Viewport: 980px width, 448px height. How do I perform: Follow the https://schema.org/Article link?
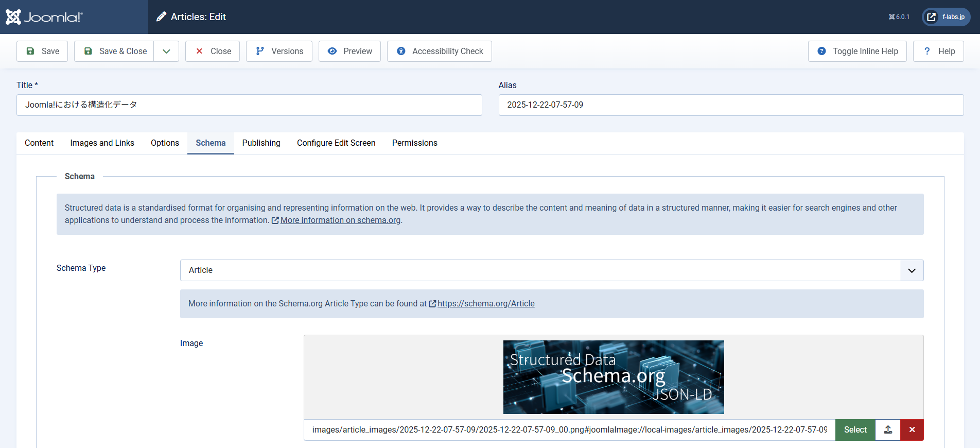tap(485, 304)
